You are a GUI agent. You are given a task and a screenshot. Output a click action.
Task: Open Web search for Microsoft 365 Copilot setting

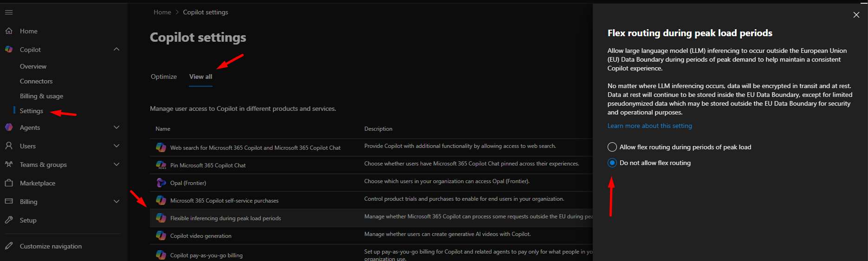tap(255, 148)
